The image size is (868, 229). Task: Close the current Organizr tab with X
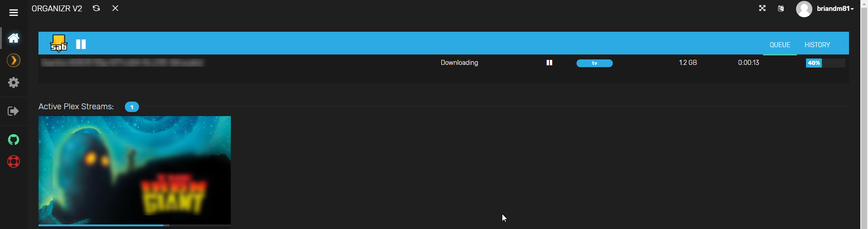[115, 8]
